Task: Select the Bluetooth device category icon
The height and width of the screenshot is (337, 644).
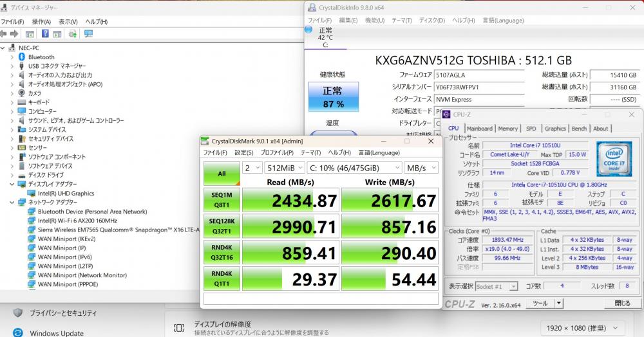Action: [x=22, y=57]
